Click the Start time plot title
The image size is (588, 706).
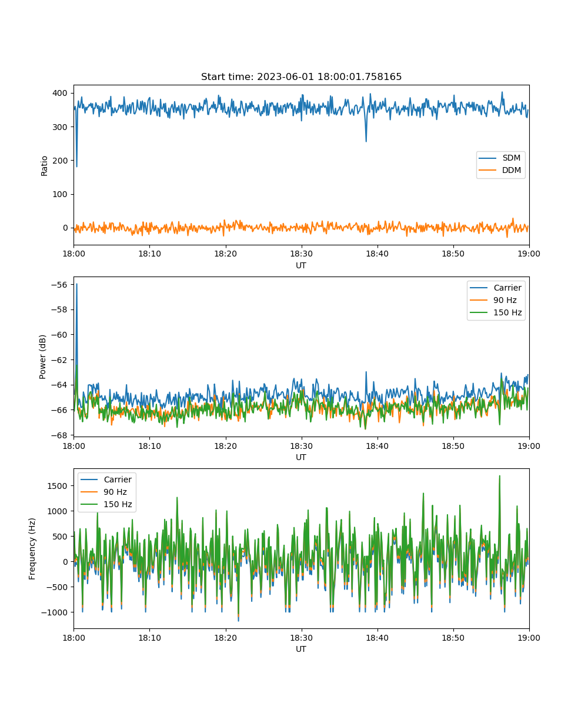(301, 77)
